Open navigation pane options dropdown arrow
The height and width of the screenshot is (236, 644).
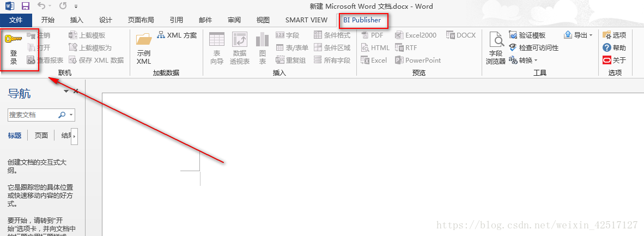[x=66, y=91]
